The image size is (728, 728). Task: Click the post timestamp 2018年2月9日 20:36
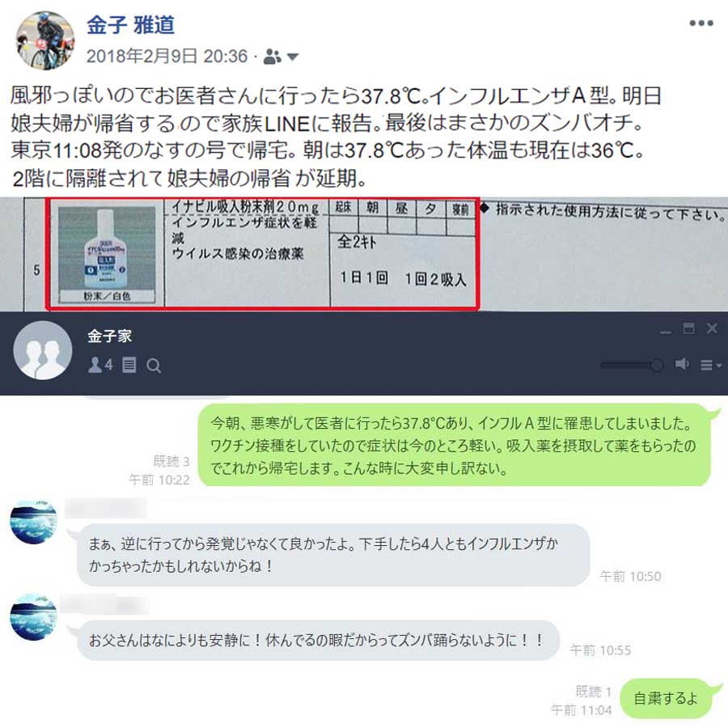(x=167, y=57)
